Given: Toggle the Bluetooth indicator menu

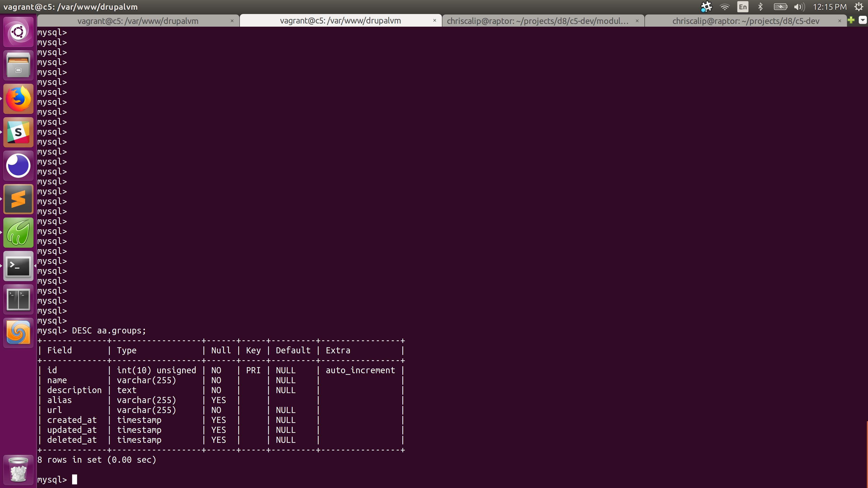Looking at the screenshot, I should 760,7.
